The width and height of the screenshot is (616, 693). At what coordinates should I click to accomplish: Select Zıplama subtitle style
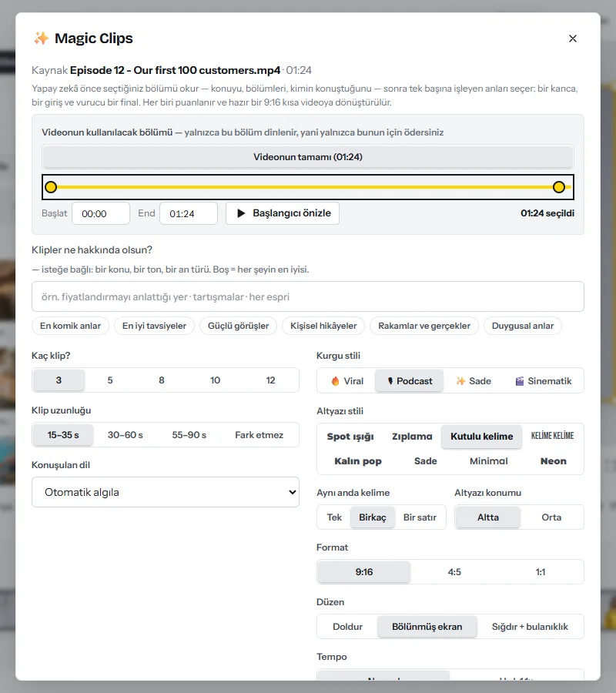[x=412, y=437]
